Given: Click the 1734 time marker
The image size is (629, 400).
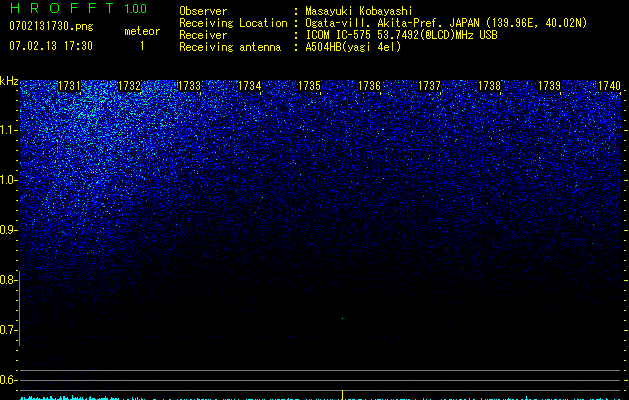Looking at the screenshot, I should point(249,86).
